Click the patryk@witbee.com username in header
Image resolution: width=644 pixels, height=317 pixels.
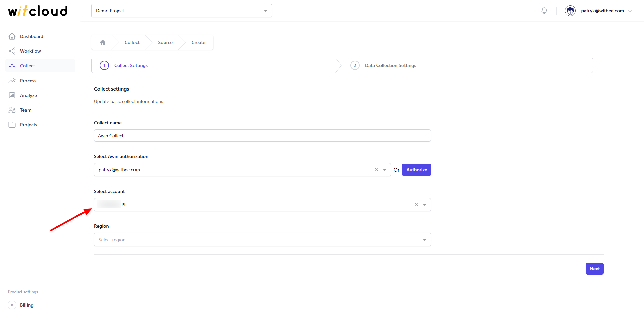(602, 11)
